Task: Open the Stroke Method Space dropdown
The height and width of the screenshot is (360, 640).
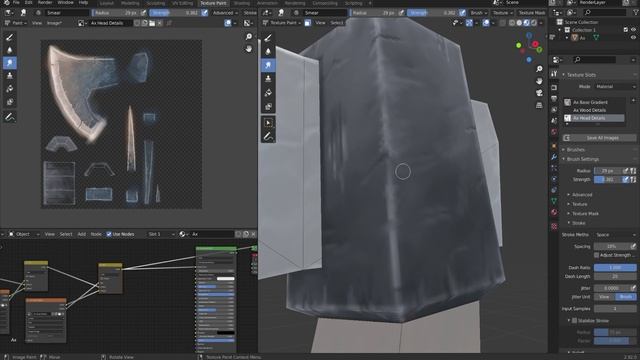Action: pyautogui.click(x=616, y=235)
